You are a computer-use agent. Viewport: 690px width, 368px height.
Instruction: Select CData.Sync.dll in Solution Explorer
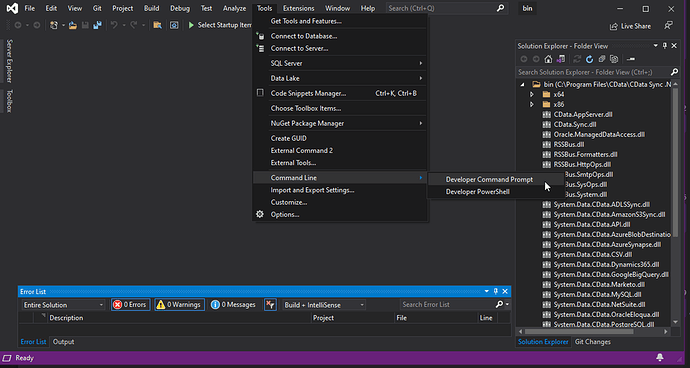(575, 125)
